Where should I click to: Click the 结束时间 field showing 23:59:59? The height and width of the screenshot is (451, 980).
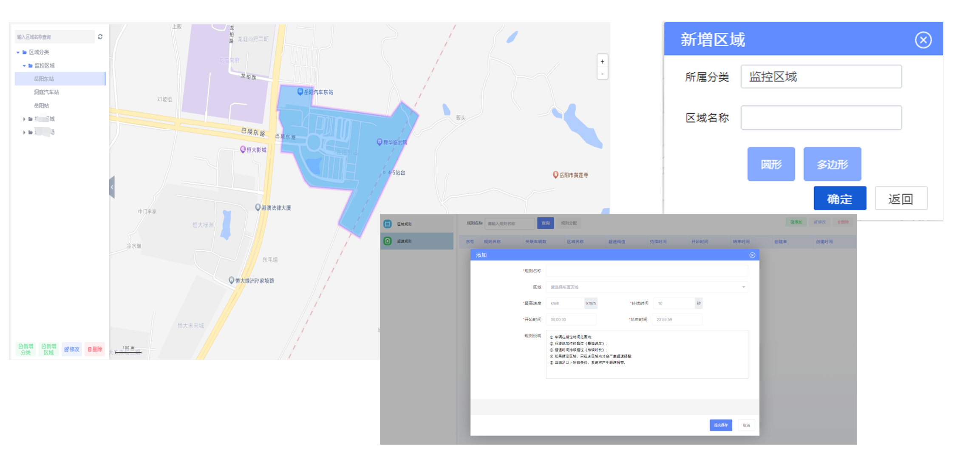point(677,320)
